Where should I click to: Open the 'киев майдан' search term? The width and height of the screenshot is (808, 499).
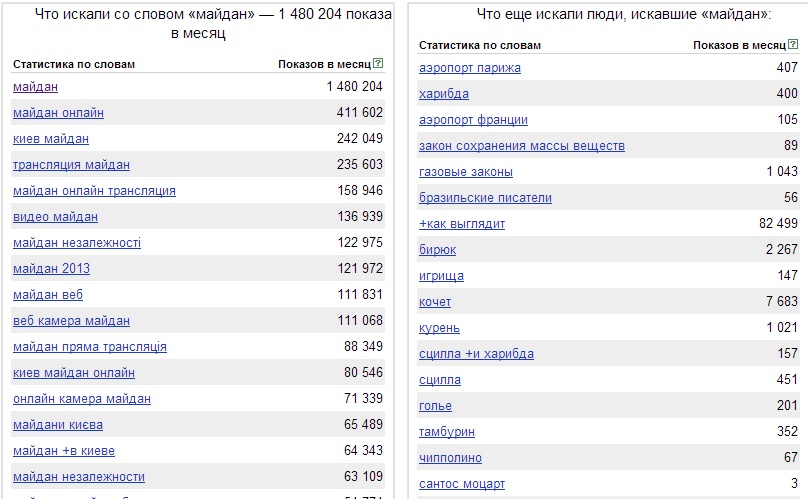point(51,139)
